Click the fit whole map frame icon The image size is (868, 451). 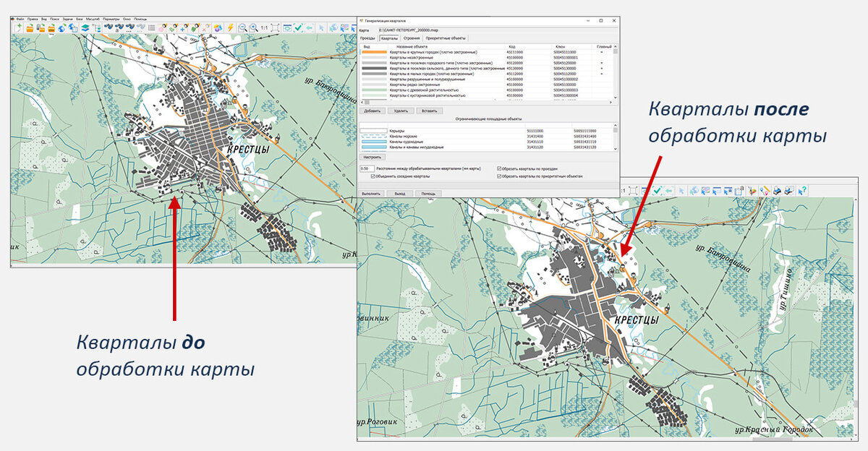pyautogui.click(x=275, y=27)
